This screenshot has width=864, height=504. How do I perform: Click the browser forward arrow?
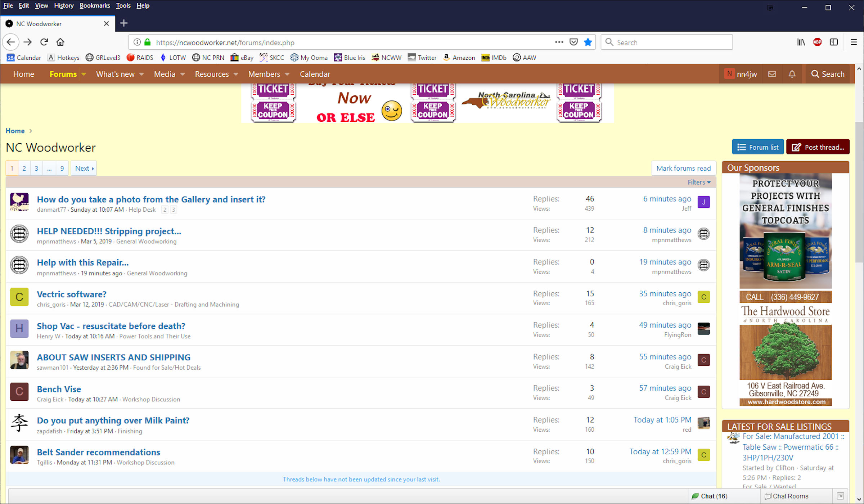coord(28,42)
